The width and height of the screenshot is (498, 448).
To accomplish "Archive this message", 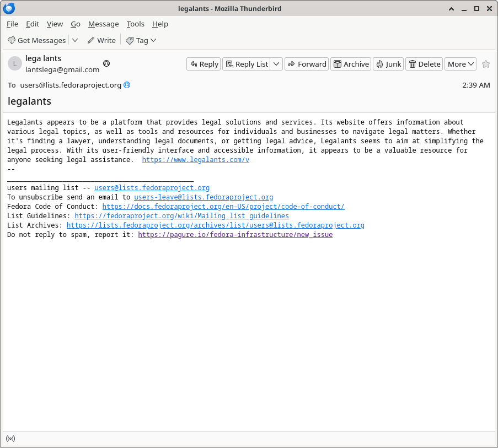I will pyautogui.click(x=351, y=64).
